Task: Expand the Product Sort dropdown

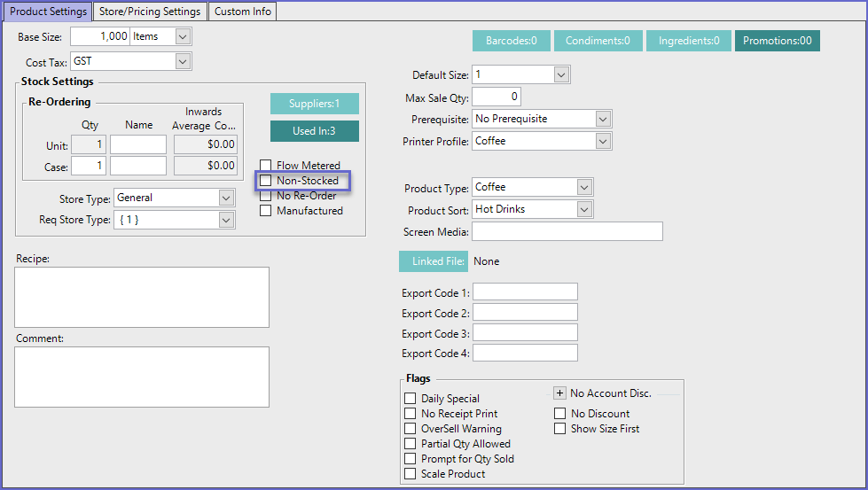Action: coord(583,209)
